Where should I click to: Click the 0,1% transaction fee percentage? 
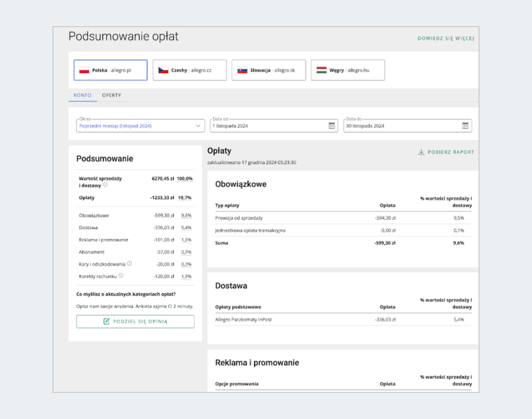point(459,230)
